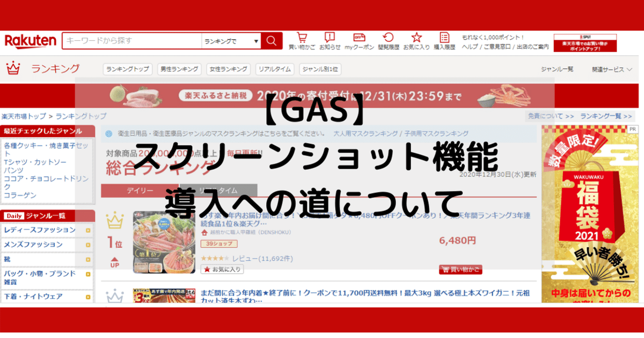Viewport: 644px width, 338px height.
Task: Click the ヘルプ link
Action: (x=470, y=47)
